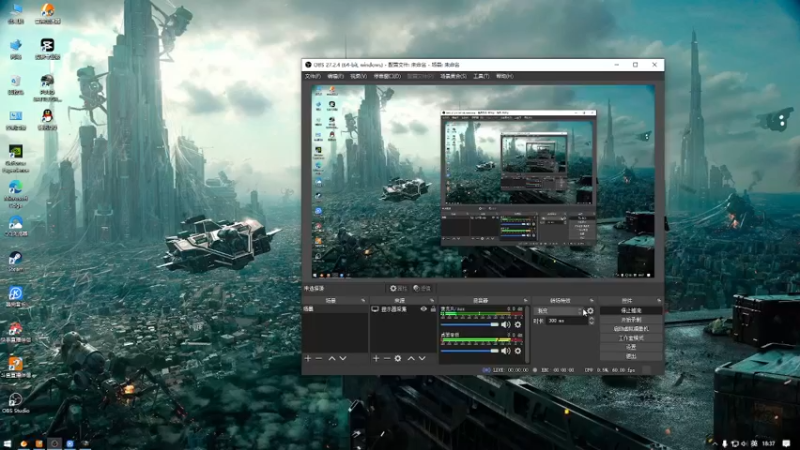Screen dimensions: 800x450
Task: Open settings gear for desktop audio track
Action: (518, 351)
